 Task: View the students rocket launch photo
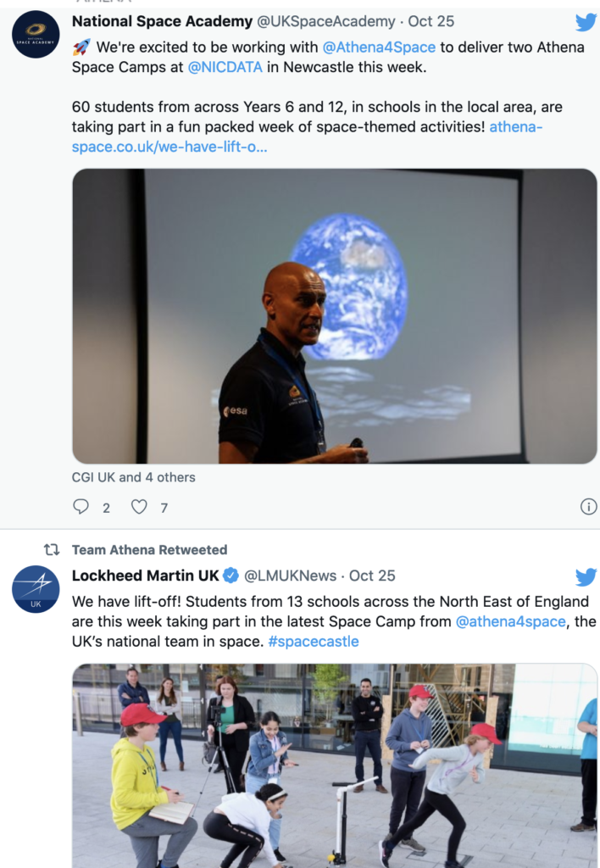click(334, 765)
